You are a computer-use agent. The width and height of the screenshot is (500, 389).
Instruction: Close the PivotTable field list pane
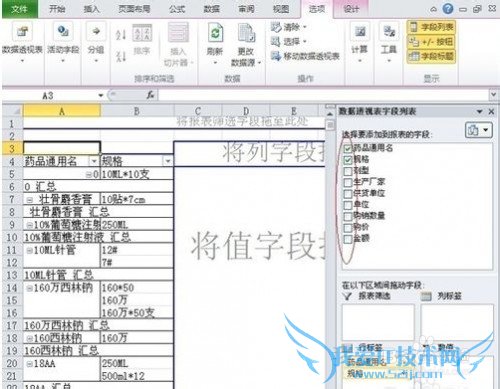click(x=491, y=112)
